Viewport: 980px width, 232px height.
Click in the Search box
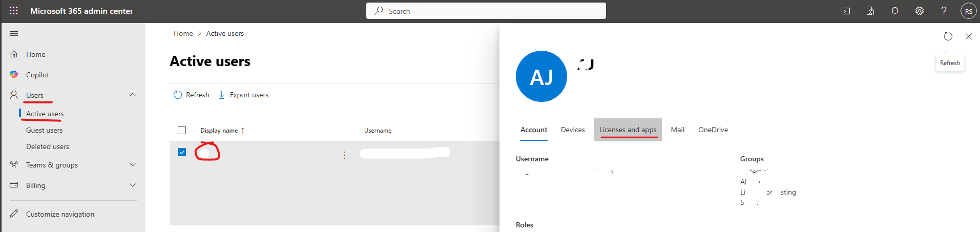[x=486, y=11]
